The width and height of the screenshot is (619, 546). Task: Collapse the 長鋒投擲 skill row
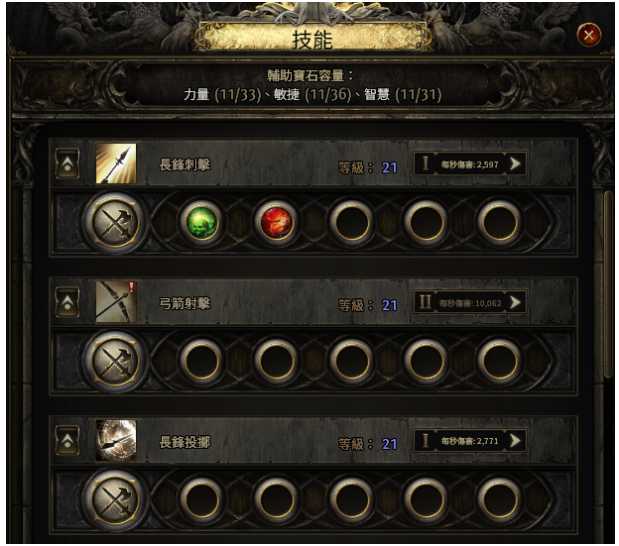pos(67,440)
